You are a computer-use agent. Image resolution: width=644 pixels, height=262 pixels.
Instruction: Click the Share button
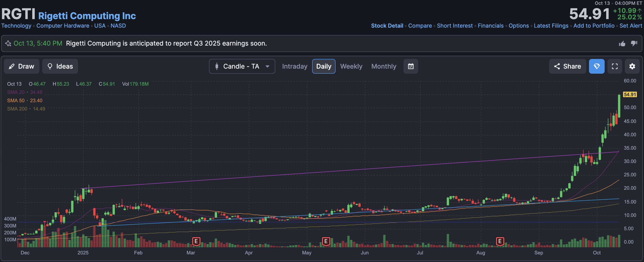click(567, 66)
